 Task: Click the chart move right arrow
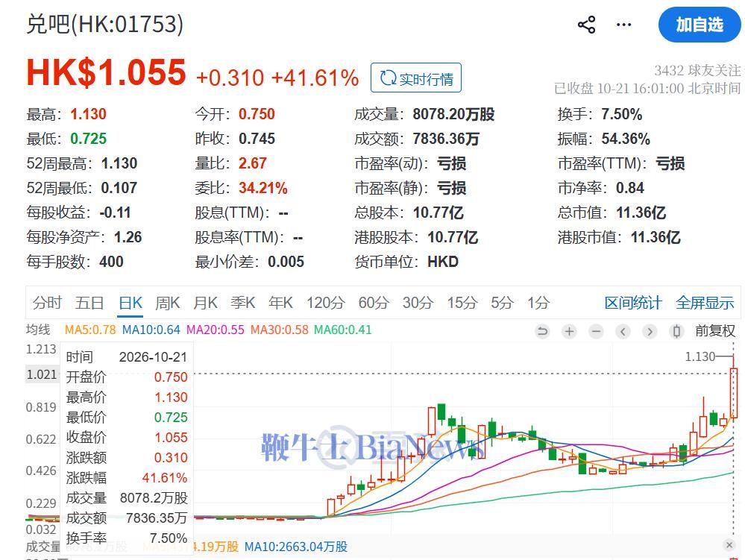click(x=650, y=330)
